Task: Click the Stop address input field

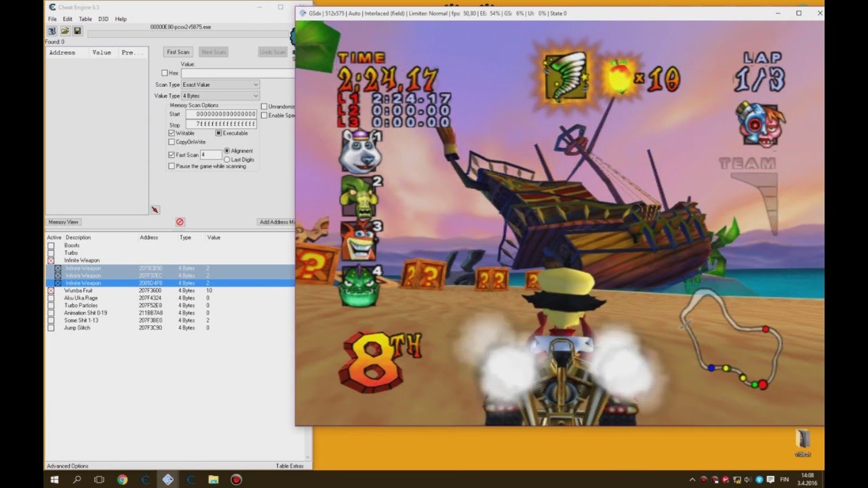Action: 221,125
